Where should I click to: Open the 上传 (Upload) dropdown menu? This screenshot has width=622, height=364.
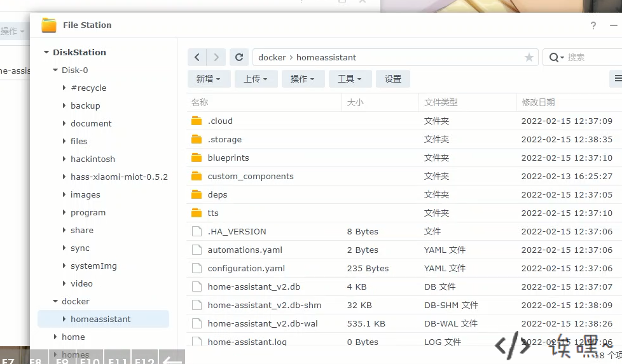click(256, 79)
